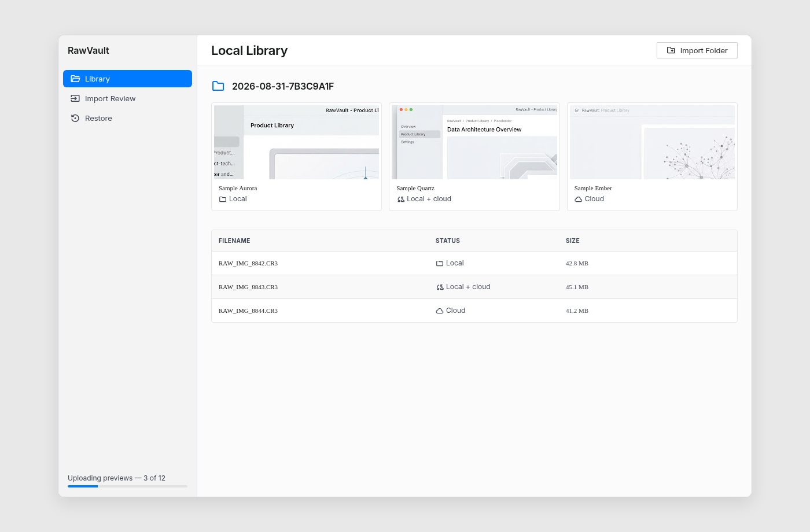This screenshot has height=532, width=810.
Task: Click the 'Uploading previews — 3 of 12' status text
Action: click(116, 478)
